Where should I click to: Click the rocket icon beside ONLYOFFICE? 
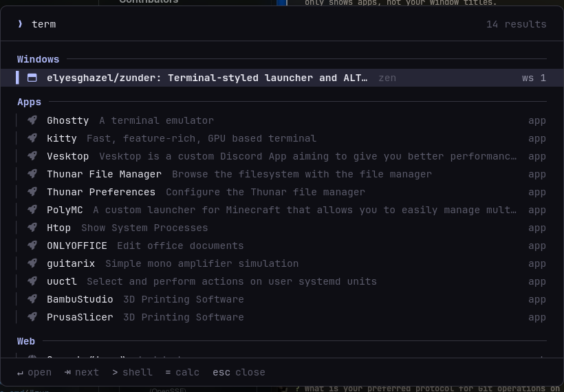(32, 246)
